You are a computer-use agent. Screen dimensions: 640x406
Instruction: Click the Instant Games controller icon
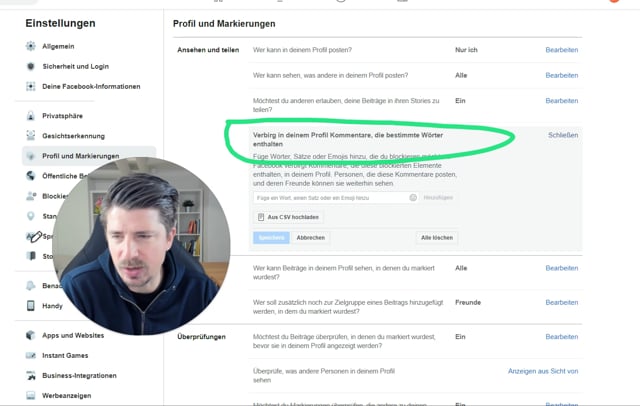point(31,355)
